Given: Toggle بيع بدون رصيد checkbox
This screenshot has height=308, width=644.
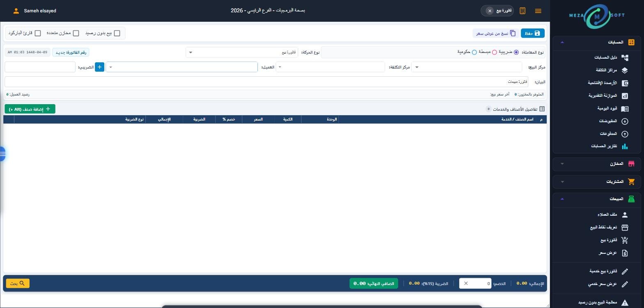Looking at the screenshot, I should (x=117, y=33).
